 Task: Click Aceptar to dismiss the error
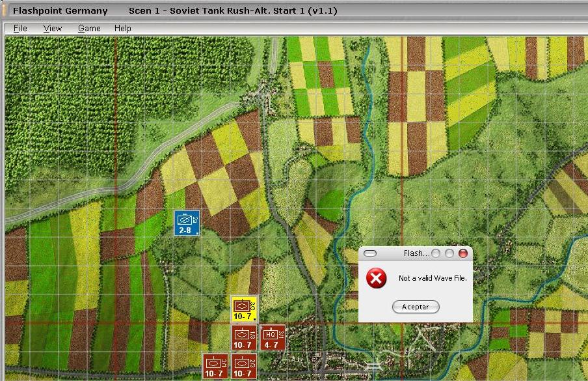416,307
